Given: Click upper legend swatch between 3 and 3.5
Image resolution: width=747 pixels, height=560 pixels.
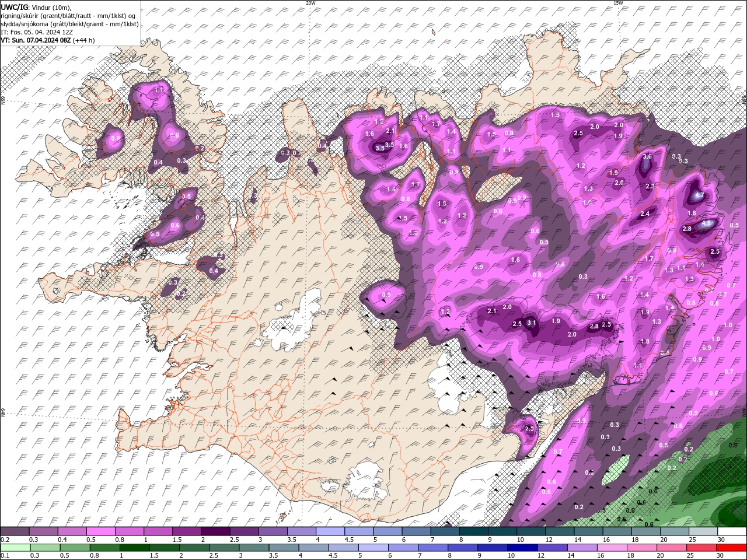Looking at the screenshot, I should [x=272, y=531].
